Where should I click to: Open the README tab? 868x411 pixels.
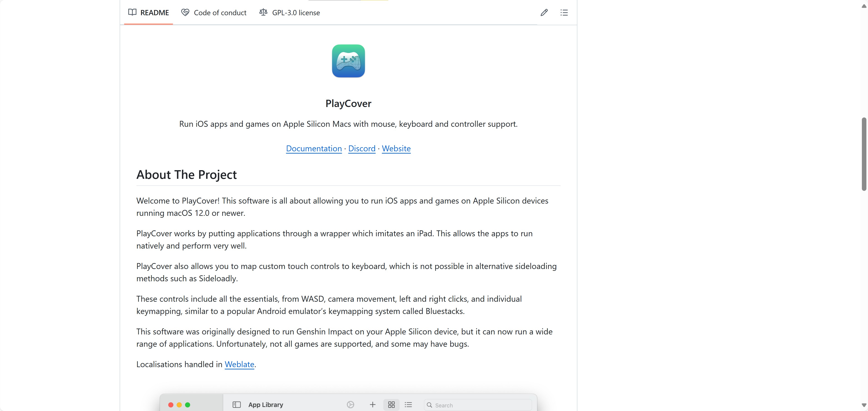point(148,12)
